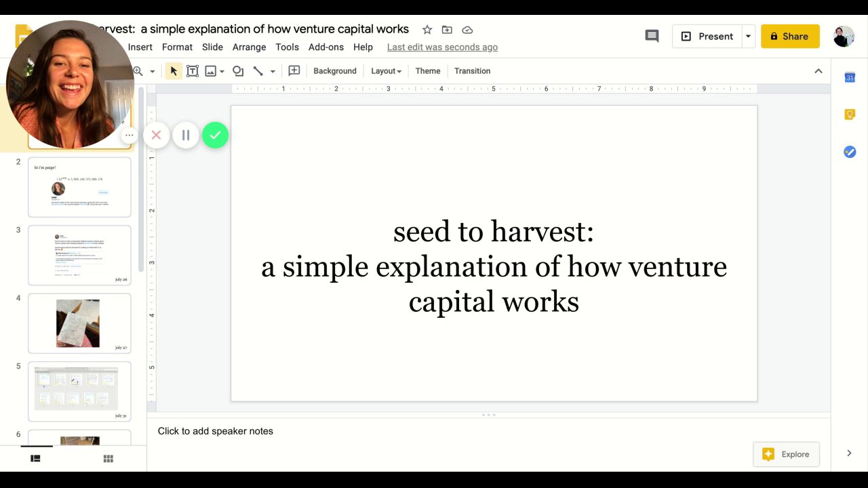Open the 'Last edit was seconds ago' link

[x=442, y=47]
